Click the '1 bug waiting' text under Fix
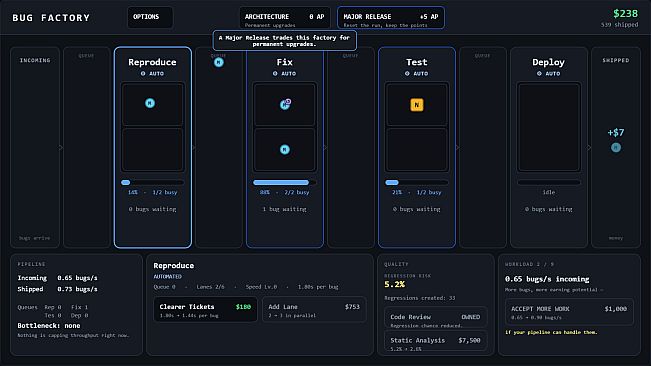 [284, 209]
